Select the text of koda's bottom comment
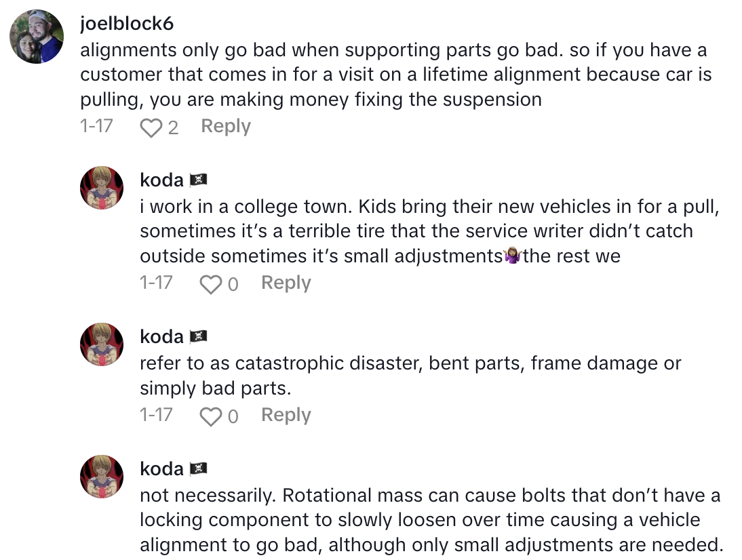This screenshot has width=742, height=560. click(x=427, y=519)
